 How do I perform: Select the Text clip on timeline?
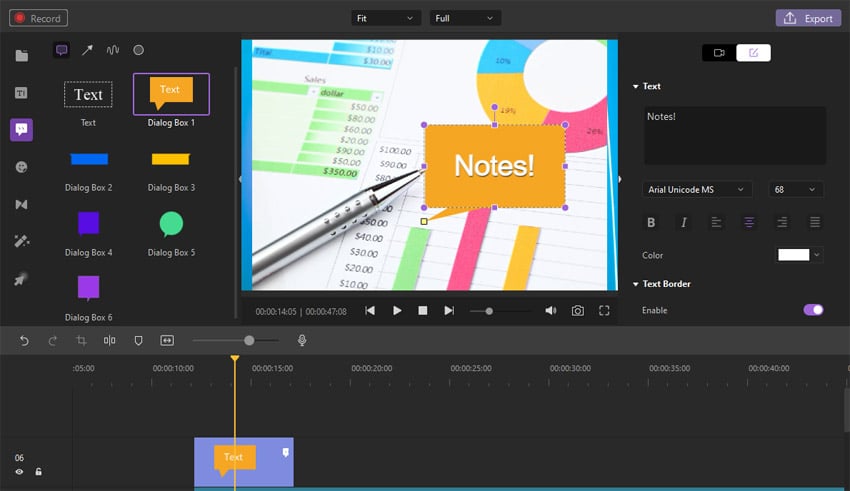[x=244, y=462]
